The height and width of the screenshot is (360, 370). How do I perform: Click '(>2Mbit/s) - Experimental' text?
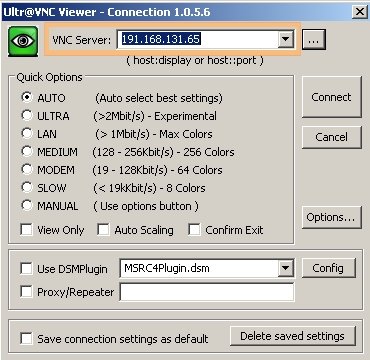(x=155, y=116)
